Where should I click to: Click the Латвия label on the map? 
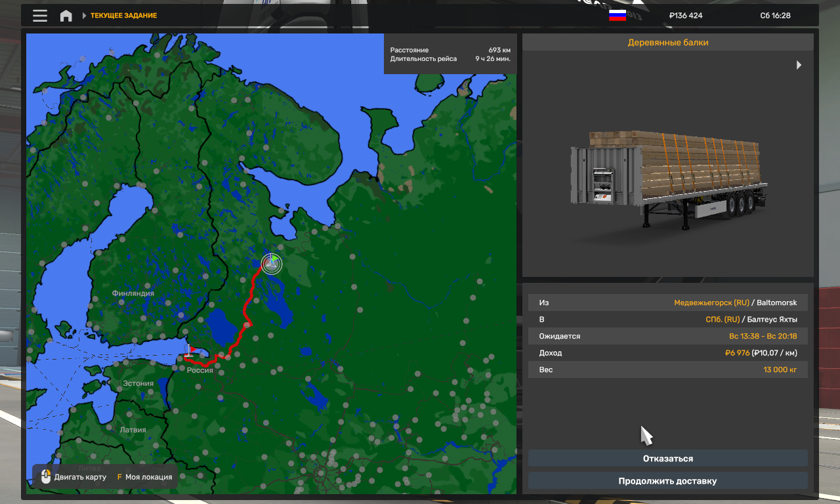(x=133, y=430)
